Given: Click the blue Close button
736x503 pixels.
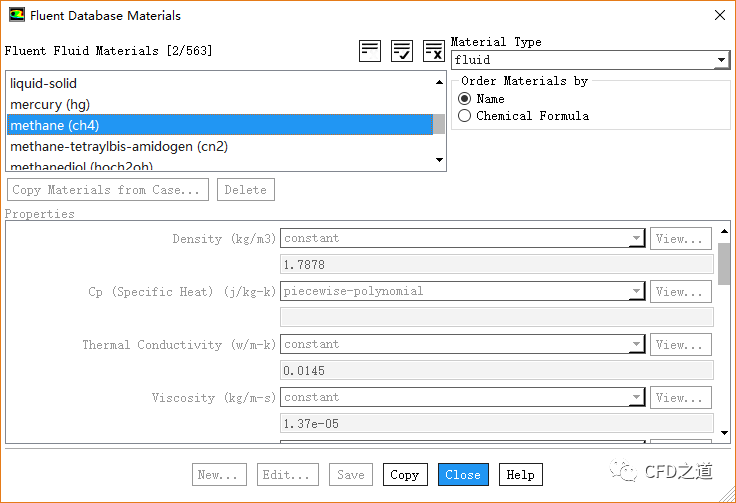Looking at the screenshot, I should point(463,475).
